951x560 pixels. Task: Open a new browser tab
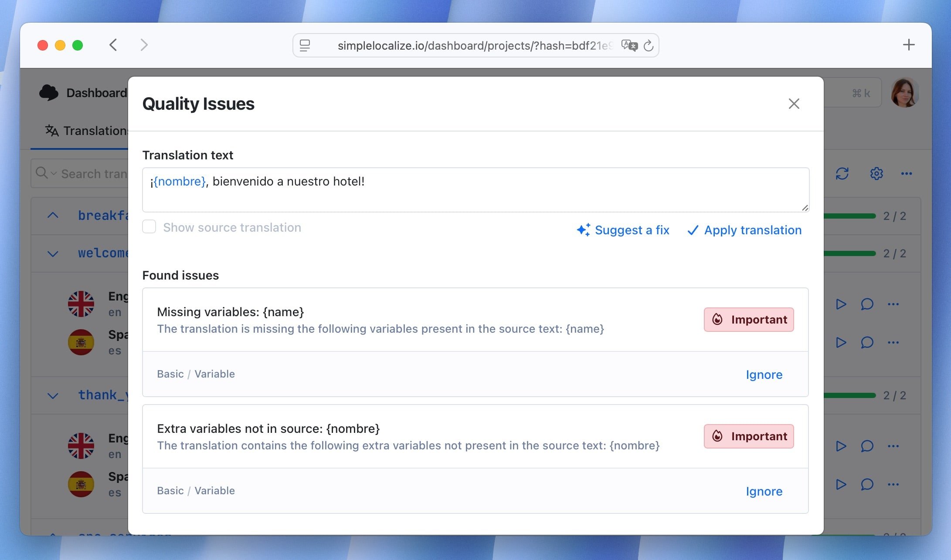click(909, 45)
